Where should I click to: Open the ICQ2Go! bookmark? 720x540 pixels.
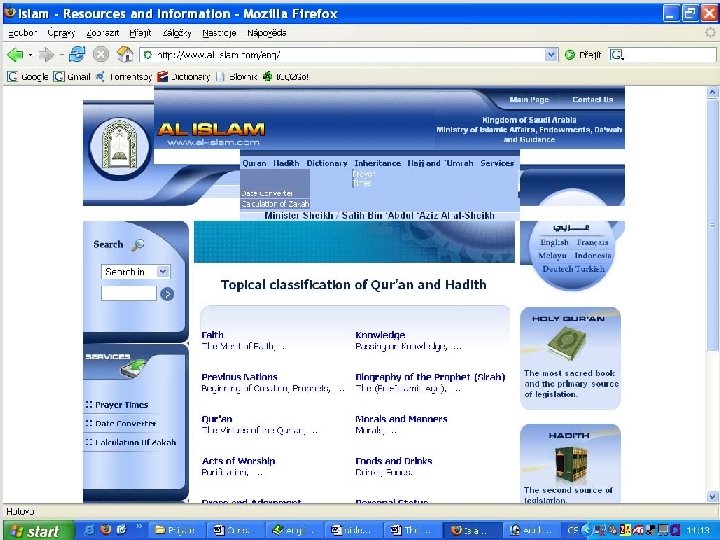(286, 77)
